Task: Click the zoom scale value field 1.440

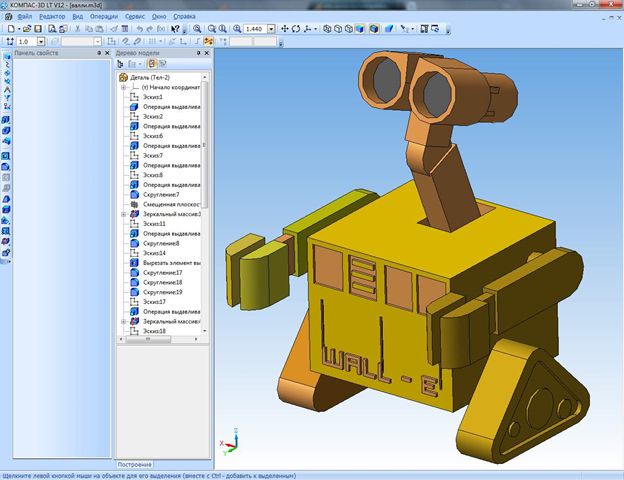Action: point(255,29)
